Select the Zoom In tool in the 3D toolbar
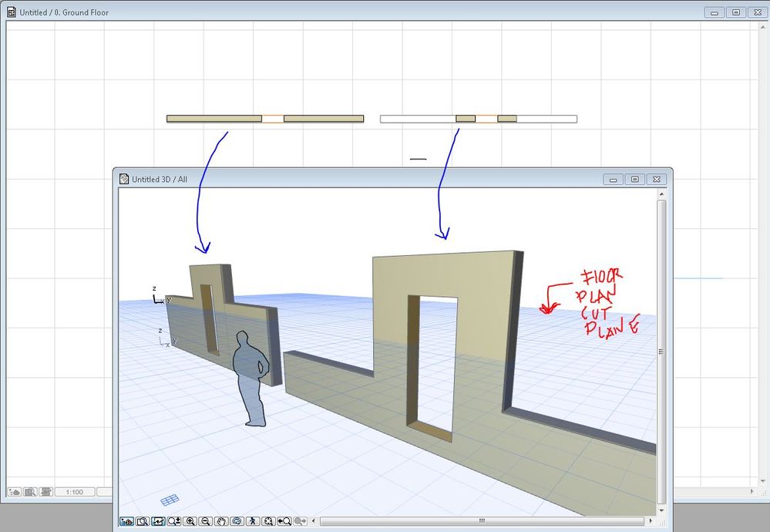 [x=190, y=522]
